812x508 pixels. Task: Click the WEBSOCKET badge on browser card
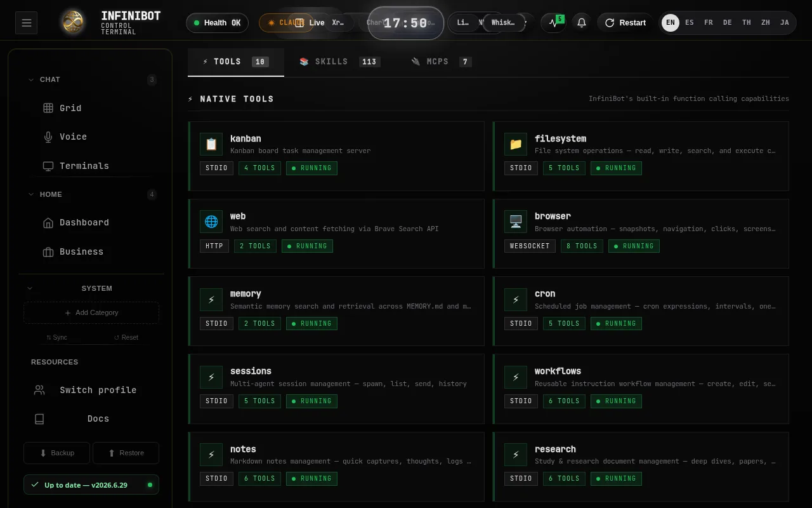pos(530,246)
